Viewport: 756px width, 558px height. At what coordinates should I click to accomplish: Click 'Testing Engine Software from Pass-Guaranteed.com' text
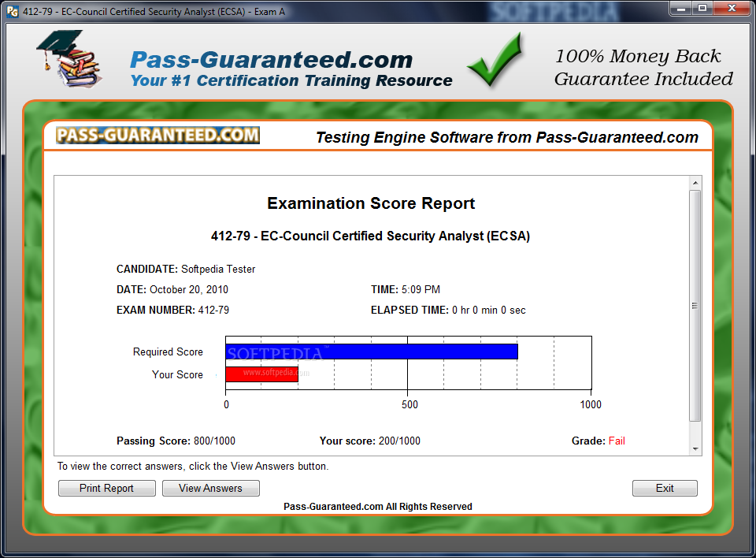506,137
